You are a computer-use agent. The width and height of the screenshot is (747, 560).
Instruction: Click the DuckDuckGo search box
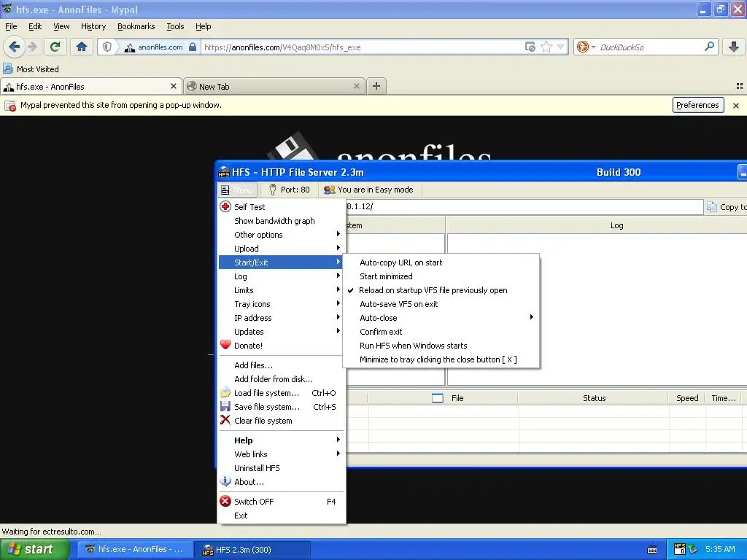[648, 47]
